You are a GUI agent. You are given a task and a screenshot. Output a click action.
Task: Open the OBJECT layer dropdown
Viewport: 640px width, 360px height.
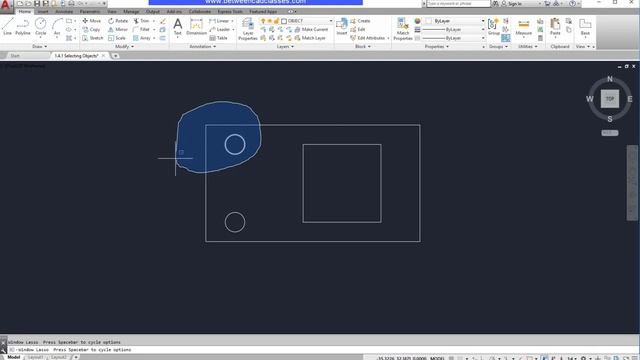tap(307, 21)
